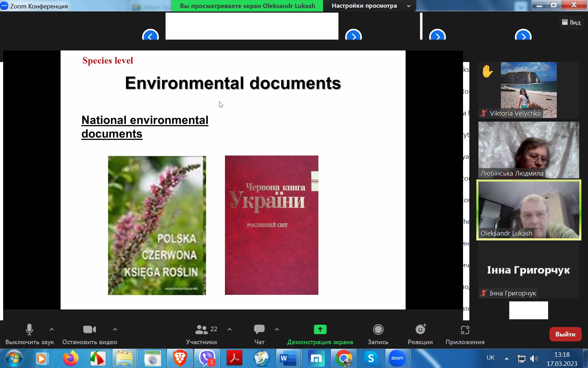Open Adobe Acrobat Reader from taskbar
588x368 pixels.
234,359
